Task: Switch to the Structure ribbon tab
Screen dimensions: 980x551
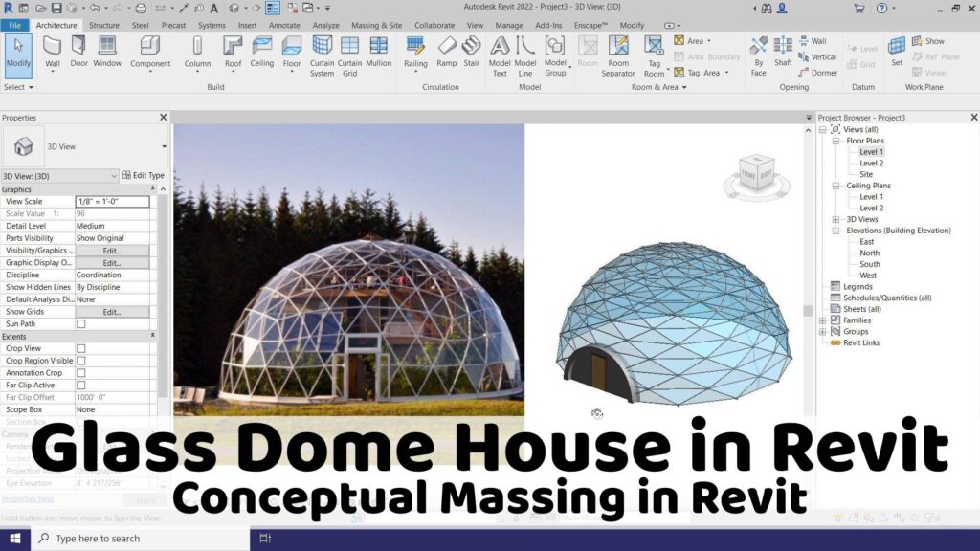Action: (103, 25)
